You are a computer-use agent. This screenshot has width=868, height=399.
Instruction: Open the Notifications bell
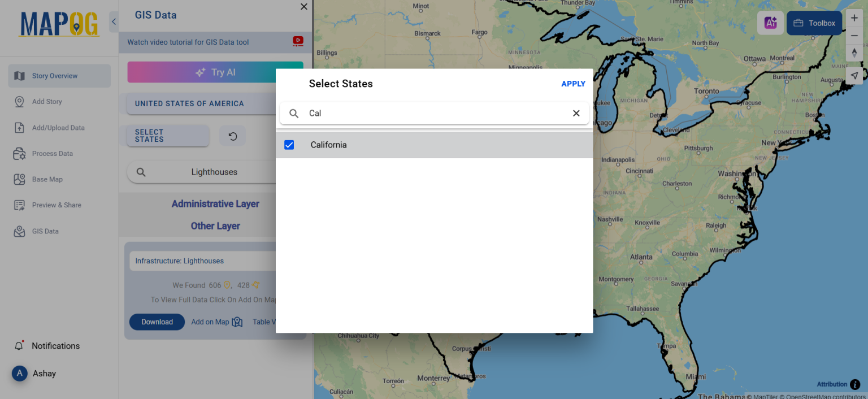point(19,345)
